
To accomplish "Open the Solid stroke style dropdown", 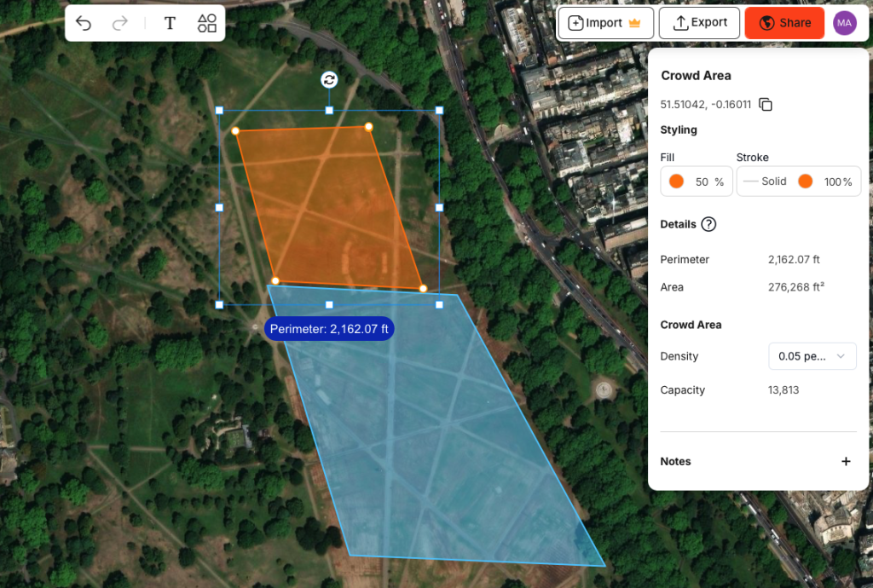I will [765, 182].
